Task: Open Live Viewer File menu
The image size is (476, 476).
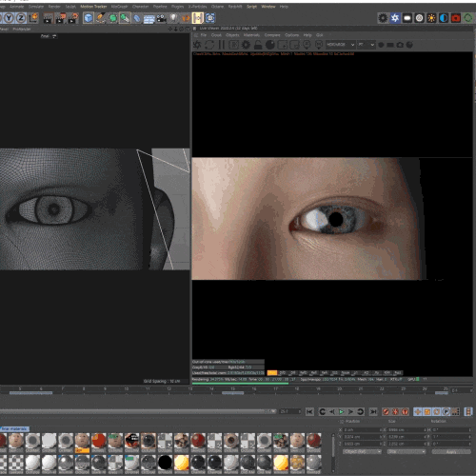Action: (204, 35)
